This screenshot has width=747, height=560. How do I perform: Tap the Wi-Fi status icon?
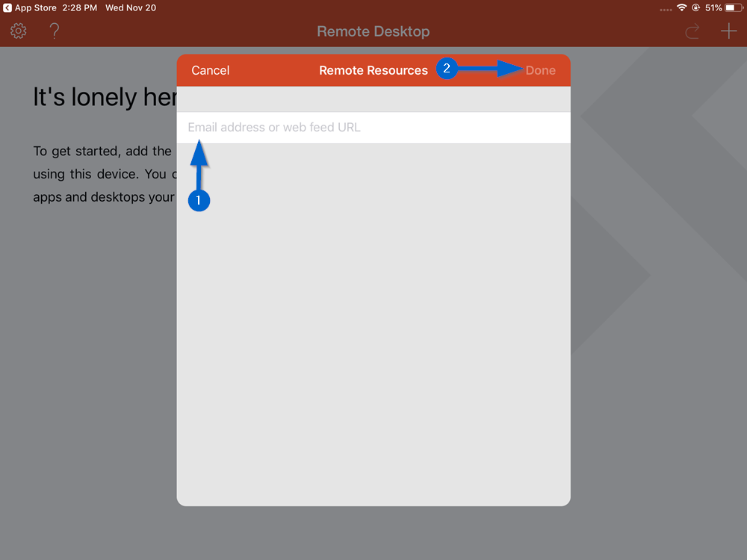[x=682, y=7]
